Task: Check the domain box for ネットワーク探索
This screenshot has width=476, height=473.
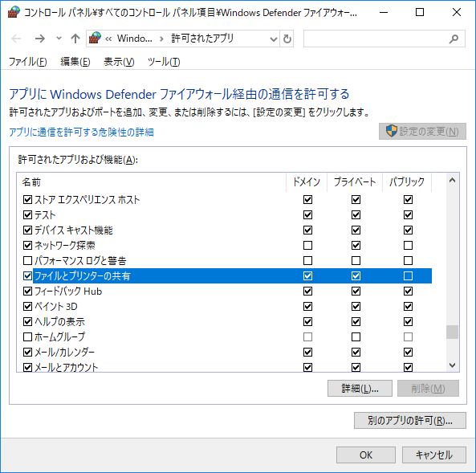Action: pyautogui.click(x=307, y=245)
